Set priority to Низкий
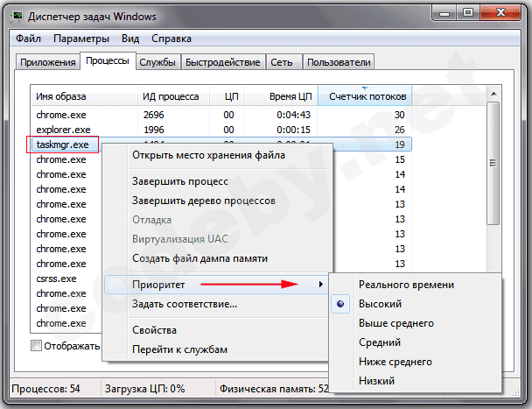This screenshot has width=532, height=409. [416, 381]
